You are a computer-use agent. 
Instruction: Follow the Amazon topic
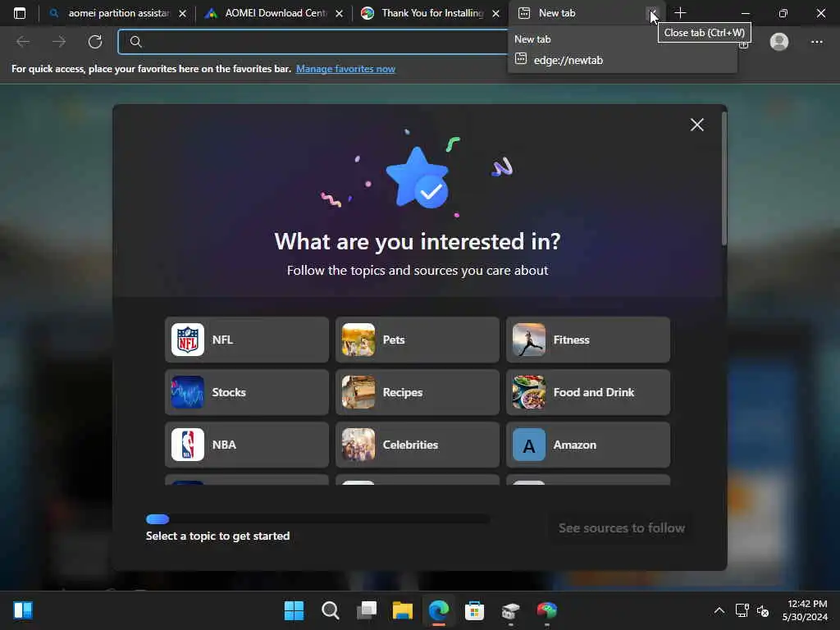point(588,445)
